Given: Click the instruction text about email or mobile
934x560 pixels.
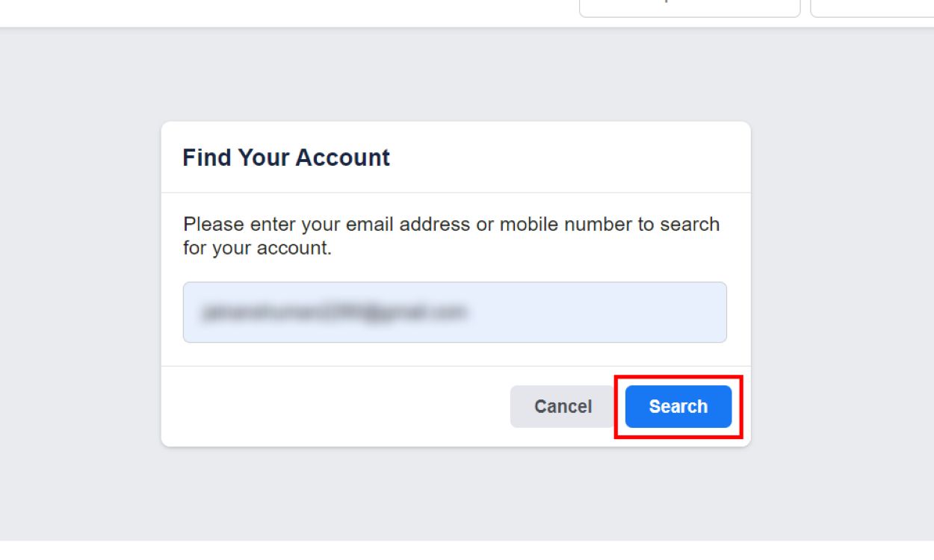Looking at the screenshot, I should click(451, 235).
